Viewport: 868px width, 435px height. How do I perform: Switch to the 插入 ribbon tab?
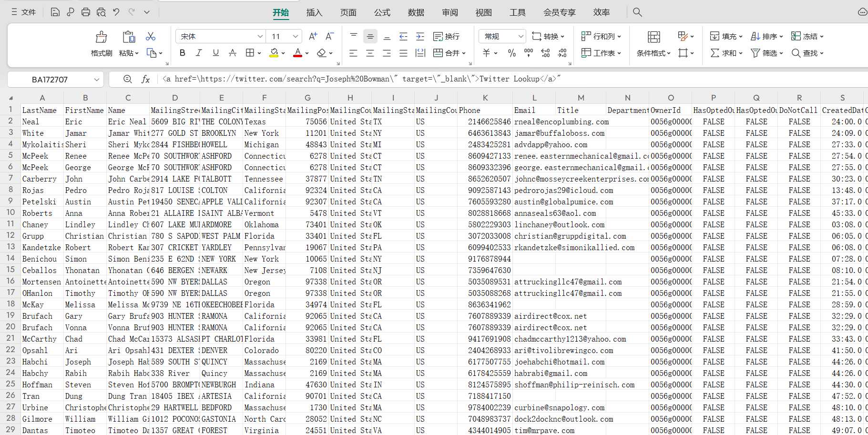[314, 12]
